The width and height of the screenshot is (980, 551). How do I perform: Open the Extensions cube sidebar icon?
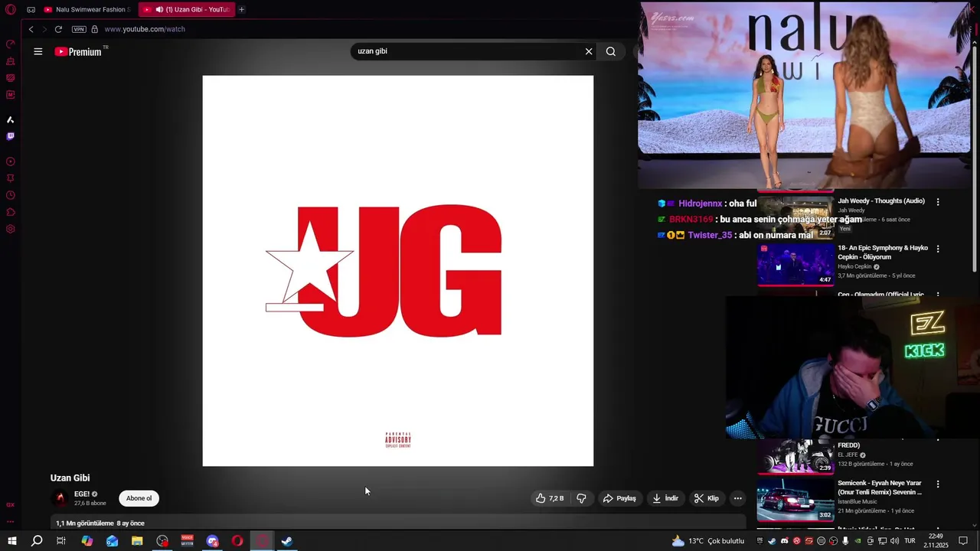point(11,212)
